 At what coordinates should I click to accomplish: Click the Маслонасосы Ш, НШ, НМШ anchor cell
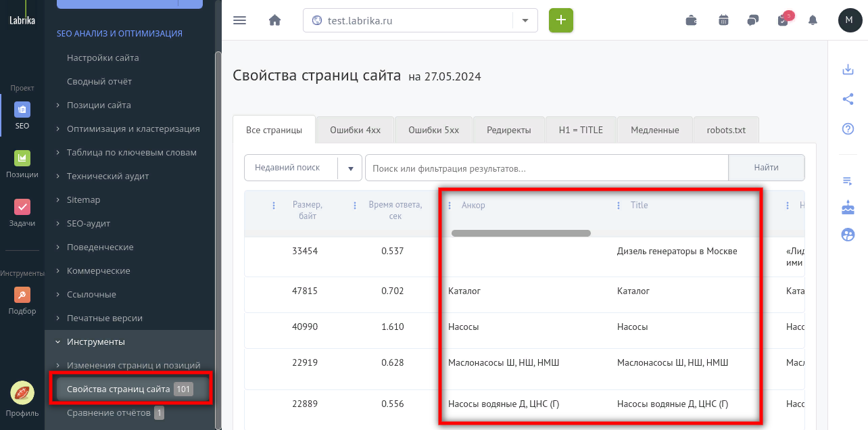click(x=504, y=362)
